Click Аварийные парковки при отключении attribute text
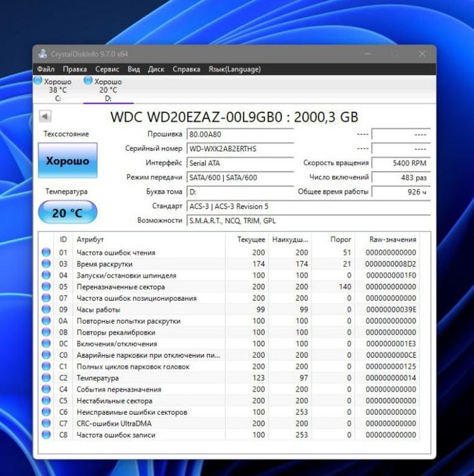The height and width of the screenshot is (476, 474). tap(148, 355)
